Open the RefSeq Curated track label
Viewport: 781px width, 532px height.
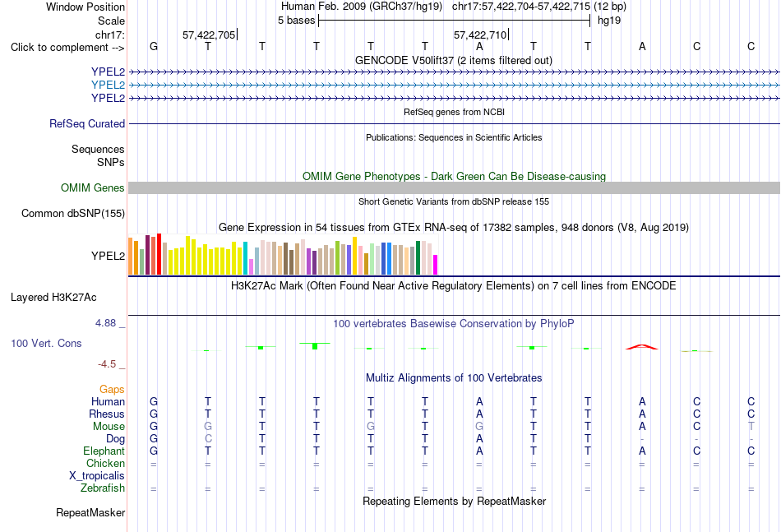(86, 123)
